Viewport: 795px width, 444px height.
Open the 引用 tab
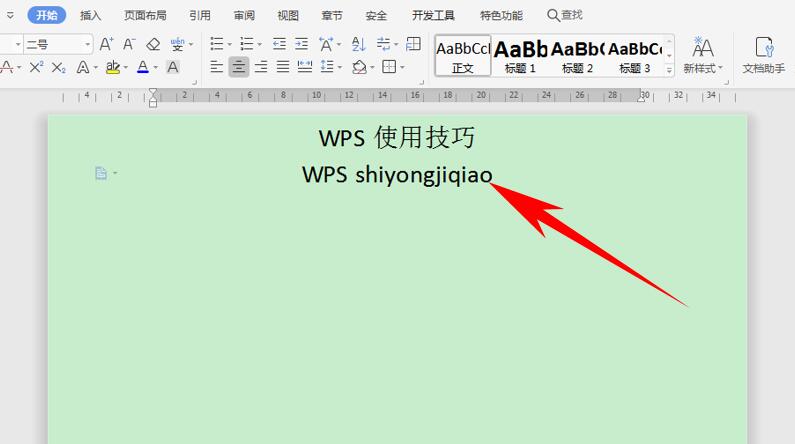tap(200, 16)
